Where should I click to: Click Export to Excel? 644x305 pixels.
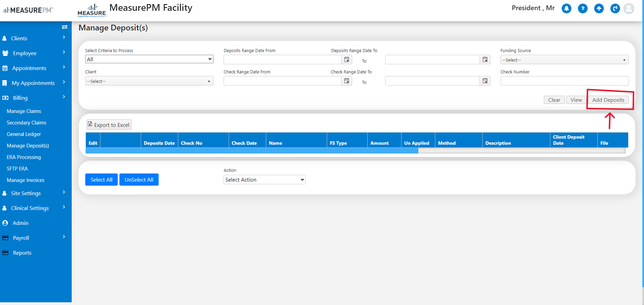point(109,125)
